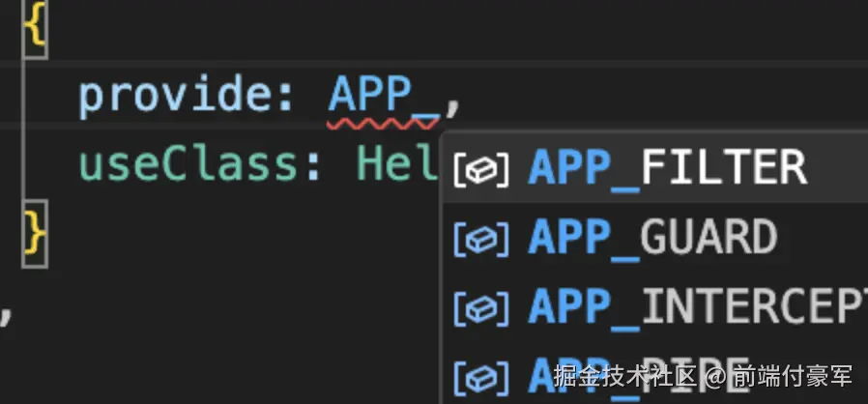The width and height of the screenshot is (868, 404).
Task: Place cursor on the useClass property key
Action: tap(189, 163)
